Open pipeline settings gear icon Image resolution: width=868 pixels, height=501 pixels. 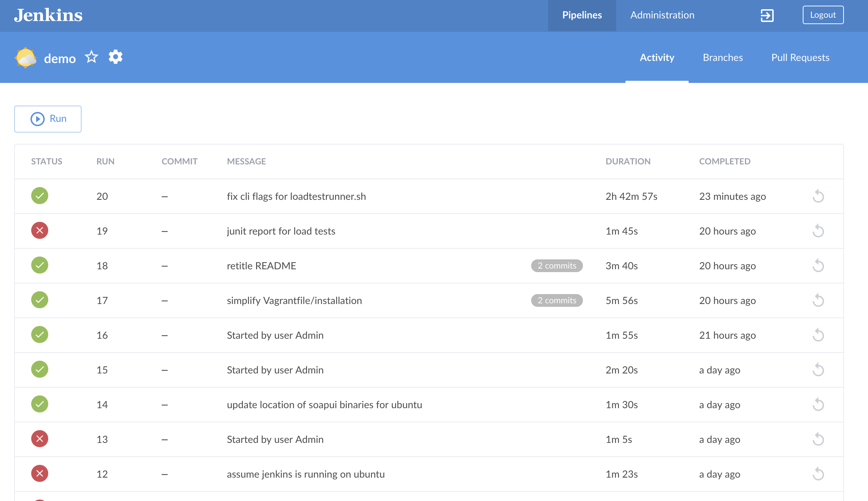click(x=116, y=57)
